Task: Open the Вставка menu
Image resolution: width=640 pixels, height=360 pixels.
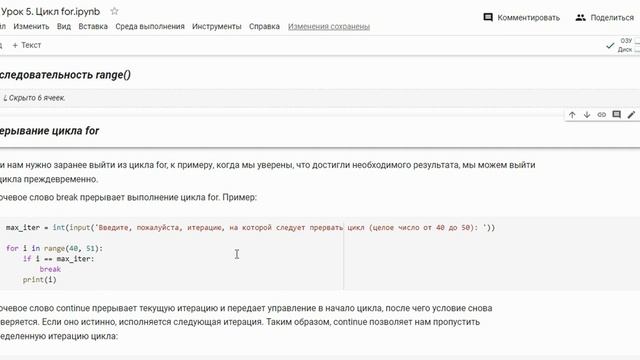Action: click(x=93, y=27)
